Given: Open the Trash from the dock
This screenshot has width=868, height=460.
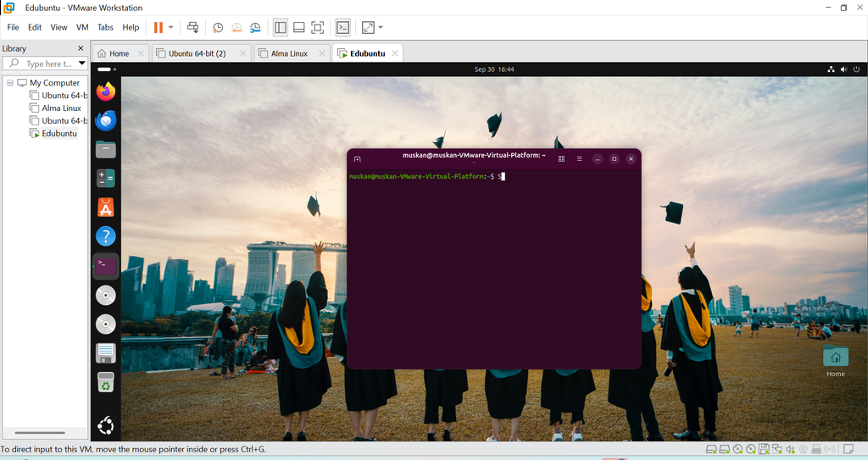Looking at the screenshot, I should point(106,382).
